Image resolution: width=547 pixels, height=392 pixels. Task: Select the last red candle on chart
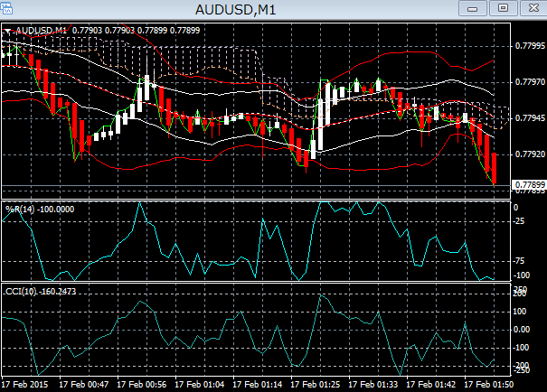495,168
